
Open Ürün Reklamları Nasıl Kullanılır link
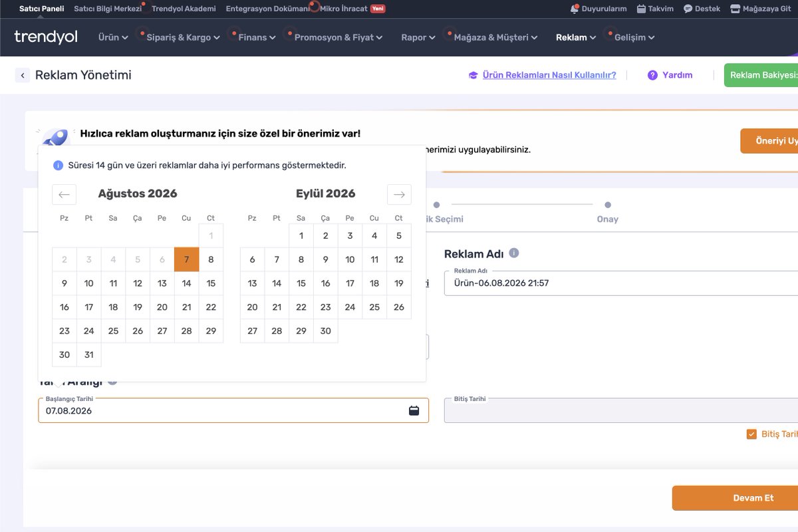click(x=549, y=75)
